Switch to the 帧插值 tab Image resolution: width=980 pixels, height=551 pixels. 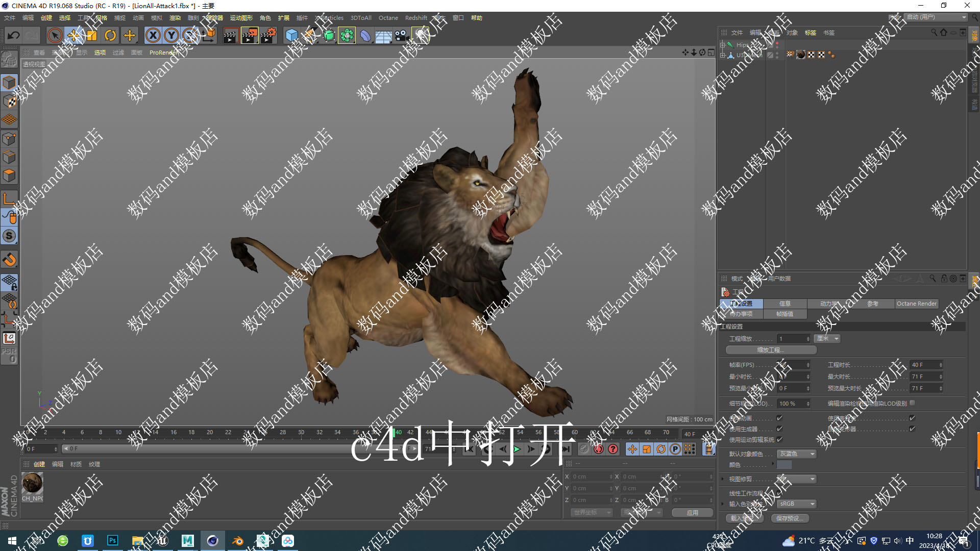(785, 314)
